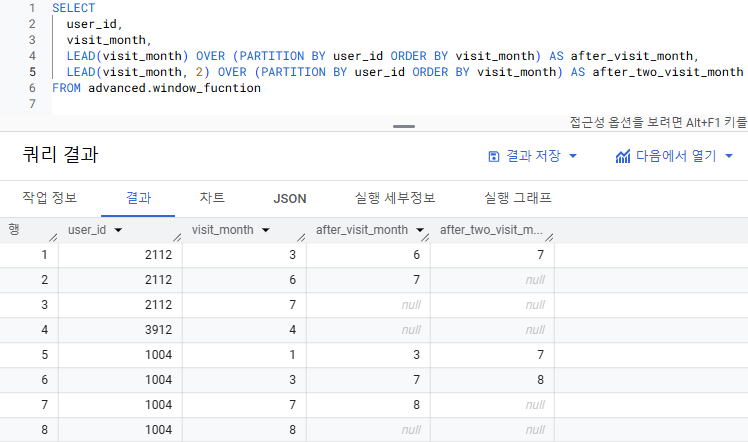The width and height of the screenshot is (748, 442).
Task: Click row number 8 in results
Action: (44, 430)
